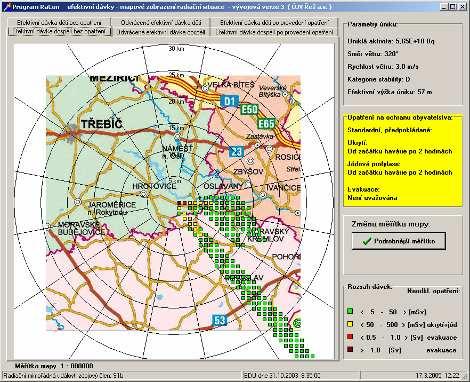The image size is (470, 382).
Task: Click dark red over 1.0 Sv swatch
Action: [350, 350]
